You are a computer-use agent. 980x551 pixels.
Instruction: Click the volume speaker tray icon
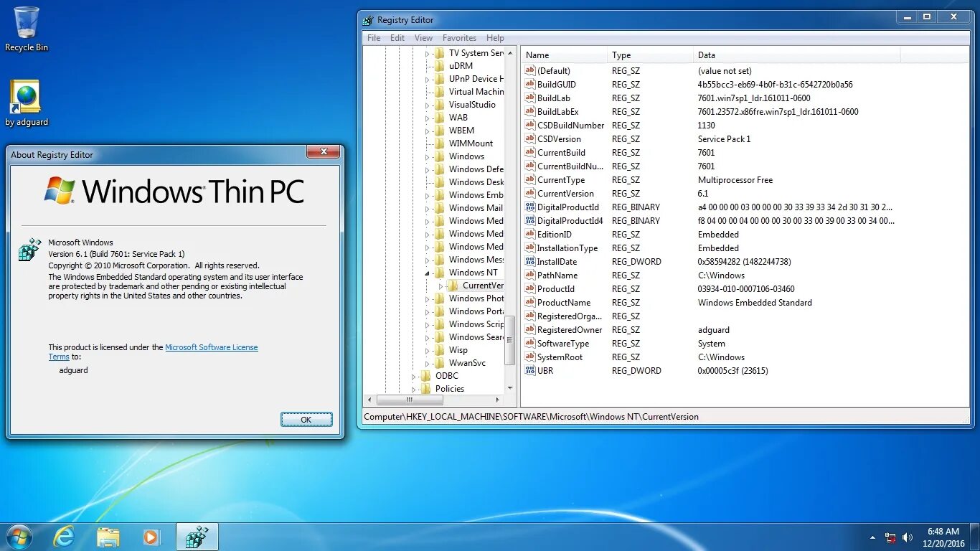pos(908,537)
